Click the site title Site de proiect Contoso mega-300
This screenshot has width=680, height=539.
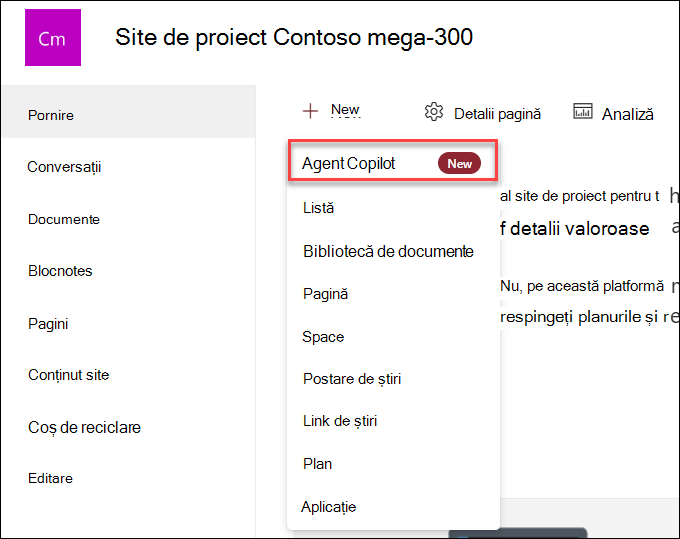click(x=294, y=37)
